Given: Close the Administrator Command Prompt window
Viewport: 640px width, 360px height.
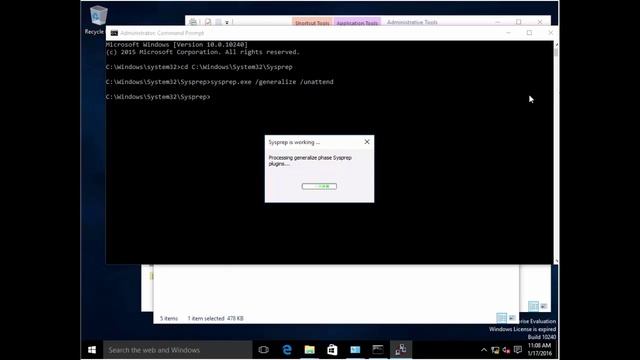Looking at the screenshot, I should point(550,33).
